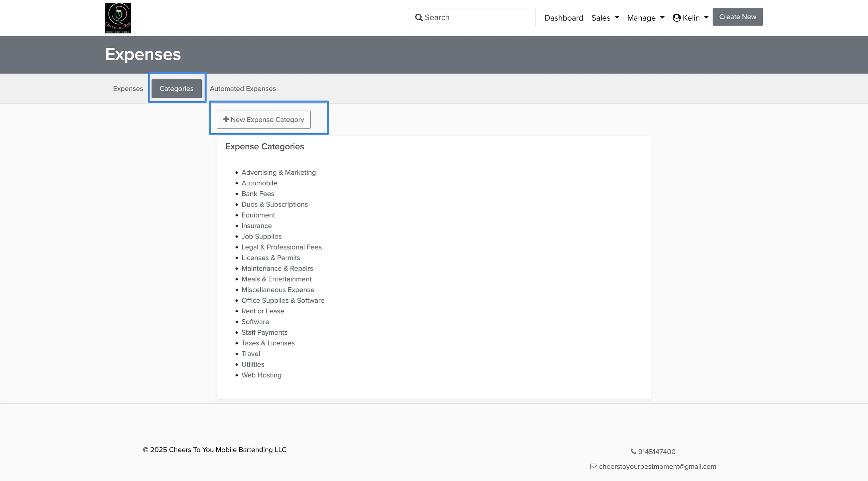This screenshot has width=868, height=481.
Task: Open the Advertising & Marketing category
Action: pyautogui.click(x=279, y=173)
